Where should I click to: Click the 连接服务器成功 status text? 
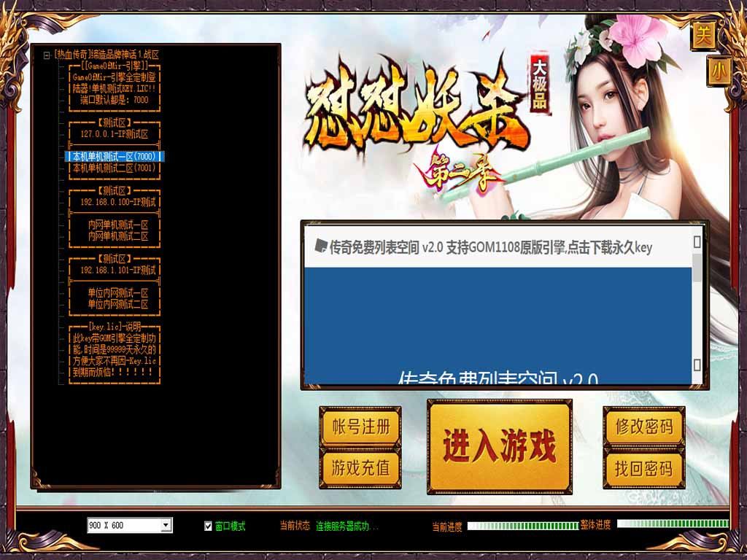click(347, 526)
